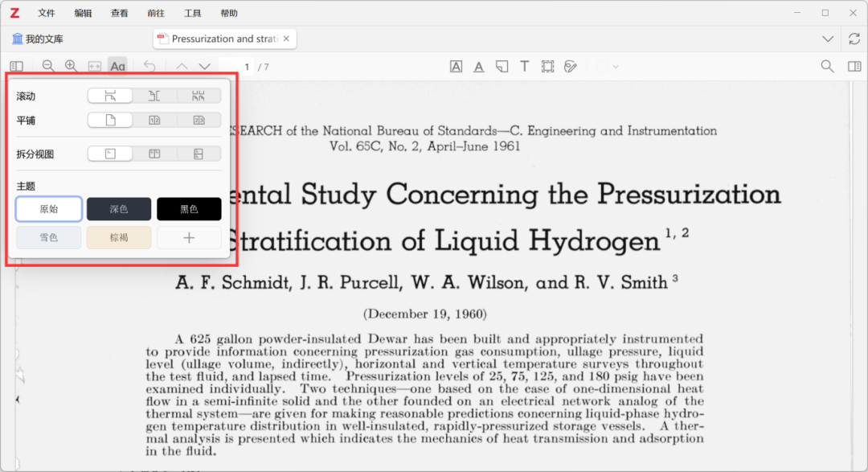Select the note annotation tool
This screenshot has width=868, height=472.
point(502,67)
